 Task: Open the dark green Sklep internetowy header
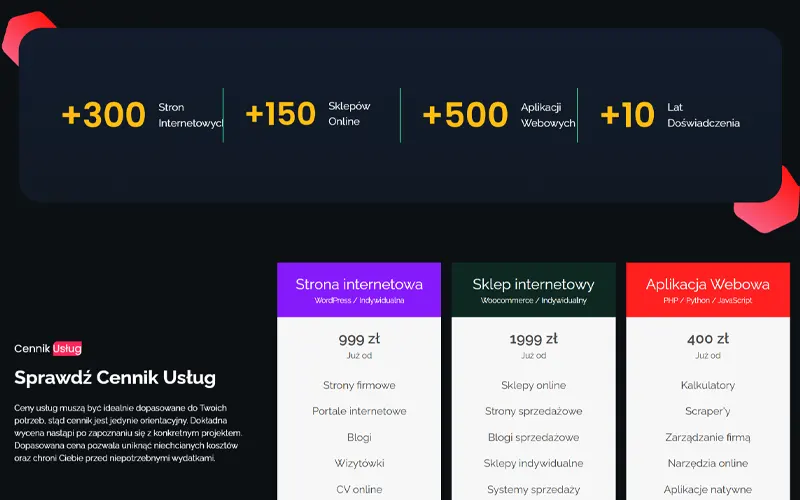point(533,290)
